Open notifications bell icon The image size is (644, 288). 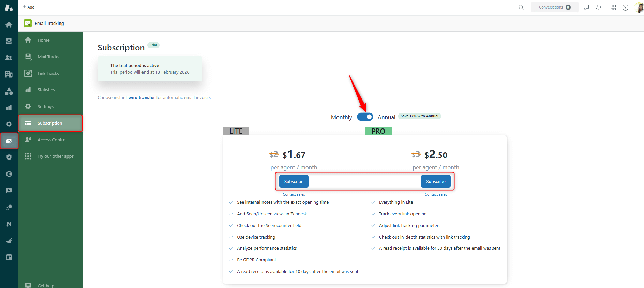tap(599, 7)
